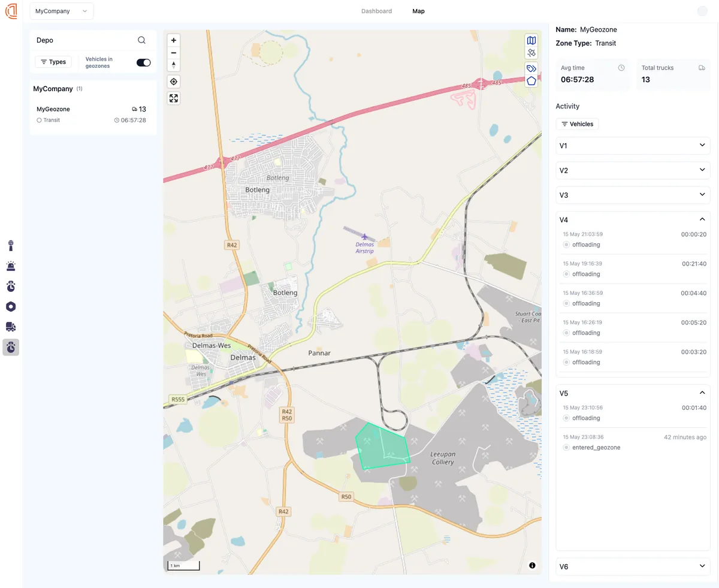Toggle map labels with the tag icon
Image resolution: width=719 pixels, height=588 pixels.
pyautogui.click(x=531, y=68)
